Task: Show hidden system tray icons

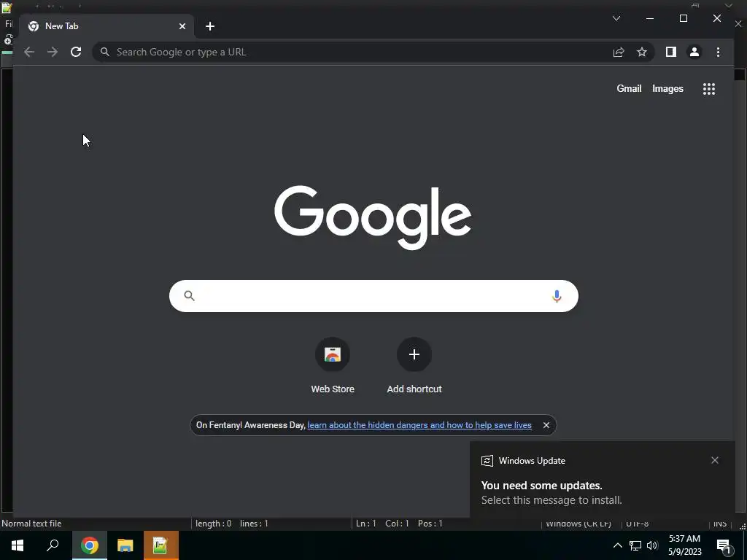Action: click(x=617, y=545)
